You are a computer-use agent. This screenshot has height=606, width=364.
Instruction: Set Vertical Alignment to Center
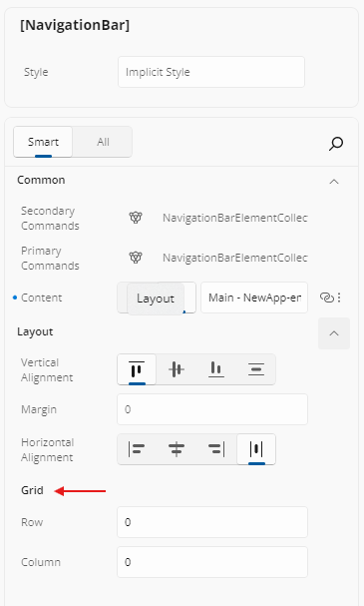[177, 369]
